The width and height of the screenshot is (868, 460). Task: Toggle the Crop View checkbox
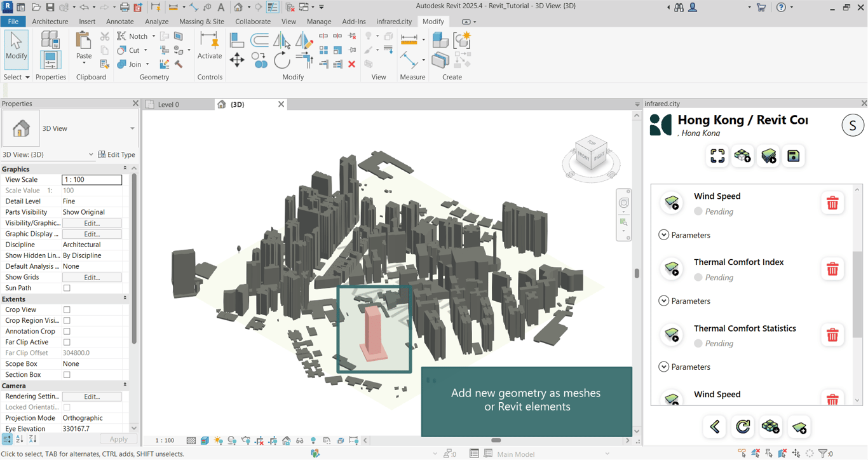pos(67,310)
